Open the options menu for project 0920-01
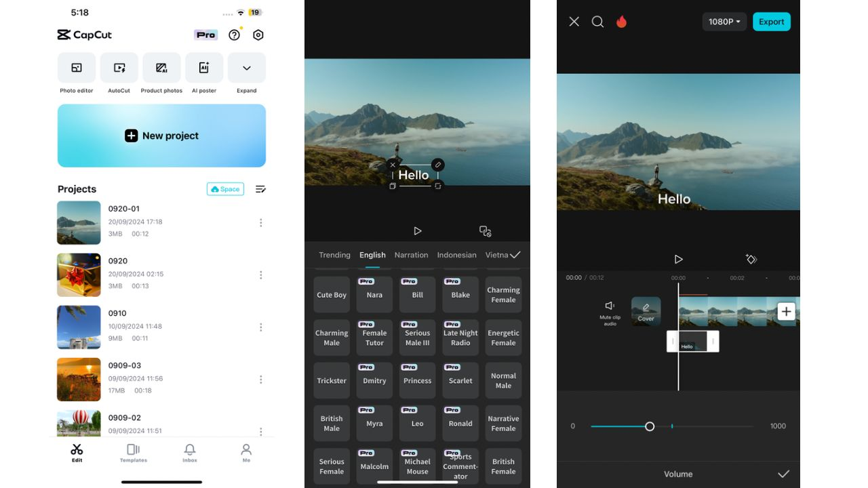 click(261, 222)
